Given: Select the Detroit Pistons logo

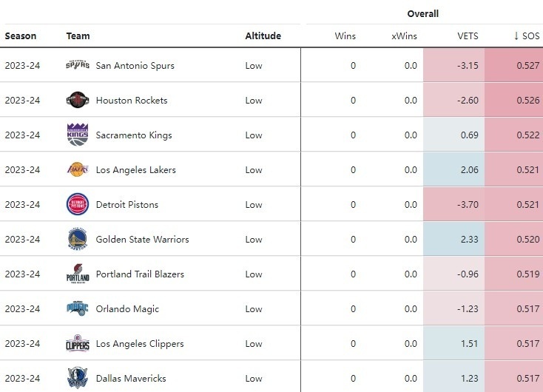Looking at the screenshot, I should [78, 204].
